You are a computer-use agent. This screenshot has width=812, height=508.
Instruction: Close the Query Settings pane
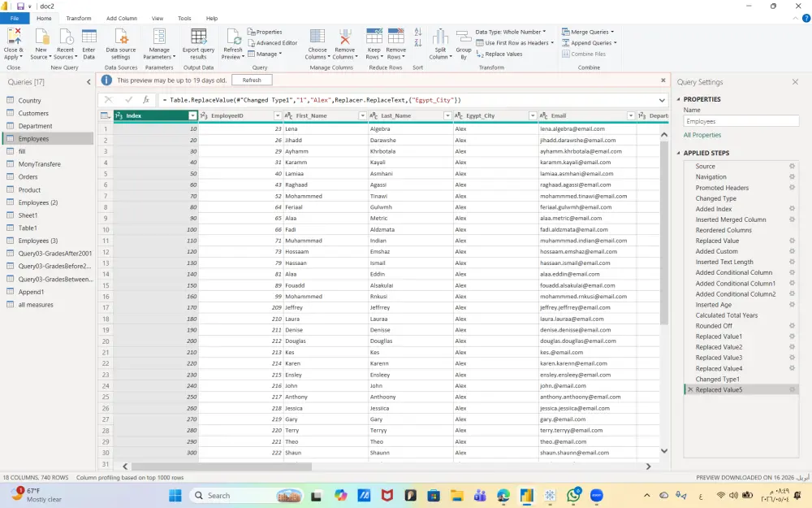coord(796,82)
